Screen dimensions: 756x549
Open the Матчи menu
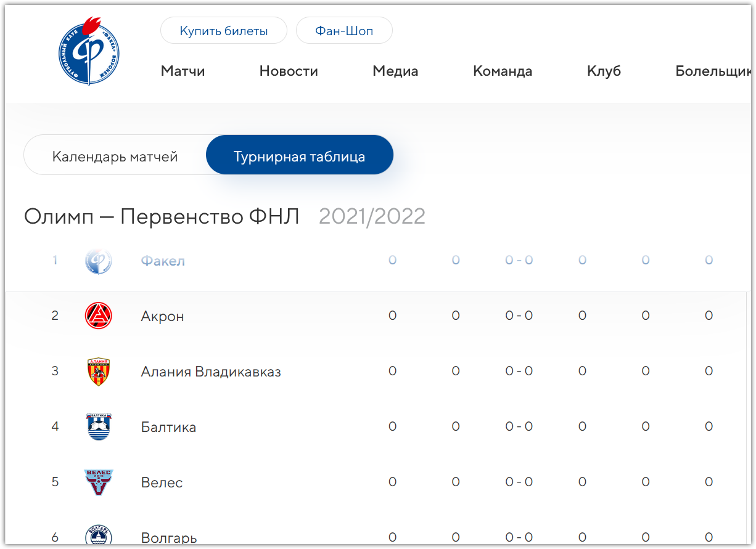(x=183, y=71)
